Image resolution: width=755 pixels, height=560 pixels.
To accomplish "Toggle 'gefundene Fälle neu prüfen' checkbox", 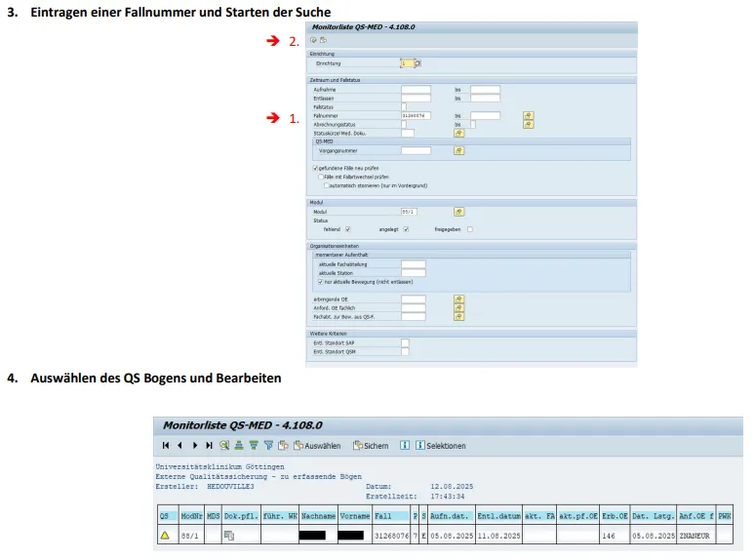I will [316, 168].
